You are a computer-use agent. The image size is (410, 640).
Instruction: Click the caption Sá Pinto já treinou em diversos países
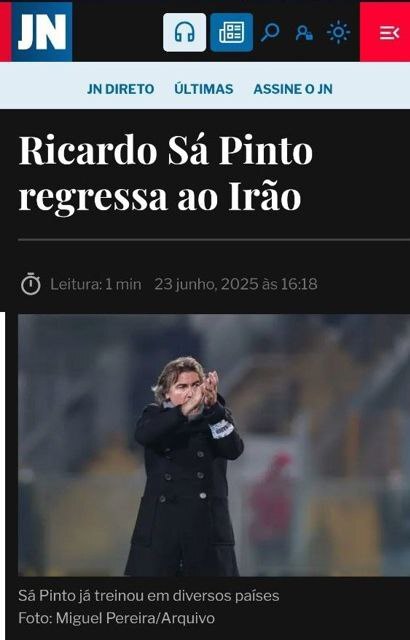coord(148,596)
